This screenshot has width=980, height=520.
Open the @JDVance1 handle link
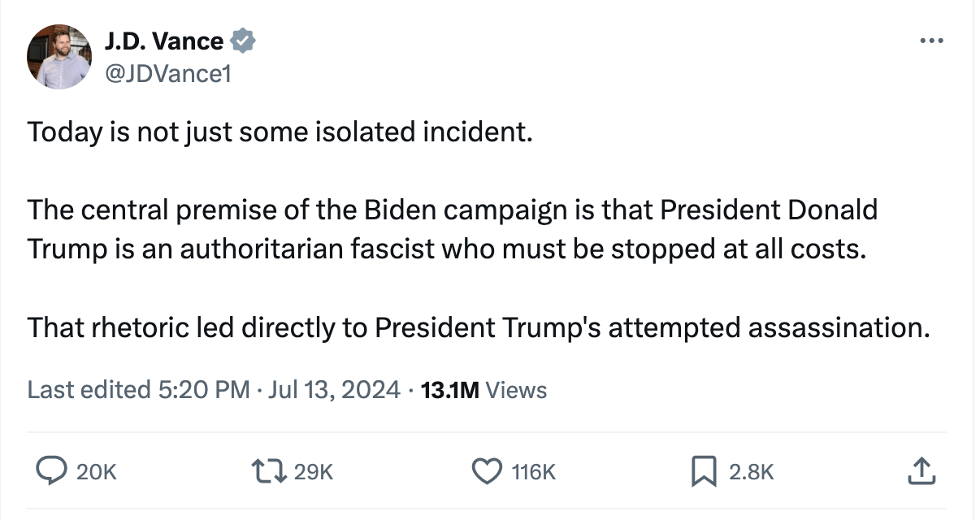pyautogui.click(x=168, y=74)
